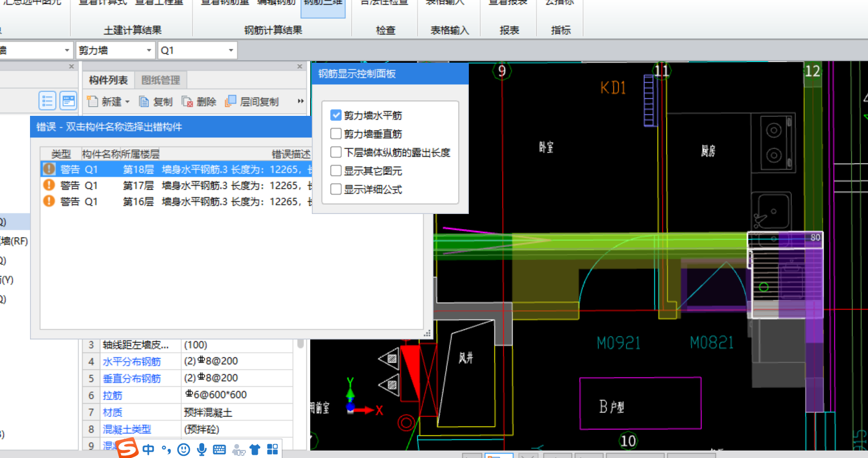Enable the 剪力墙垂直筋 checkbox
The width and height of the screenshot is (868, 458).
(336, 133)
